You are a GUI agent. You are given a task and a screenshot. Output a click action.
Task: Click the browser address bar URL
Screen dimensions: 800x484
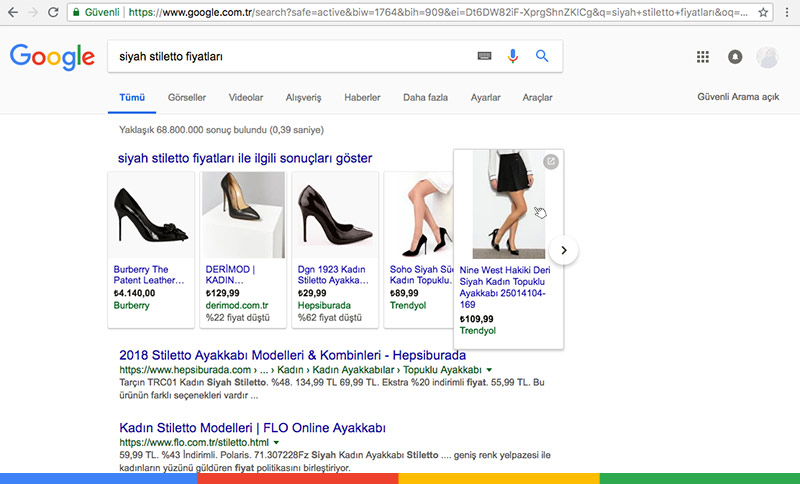click(438, 12)
